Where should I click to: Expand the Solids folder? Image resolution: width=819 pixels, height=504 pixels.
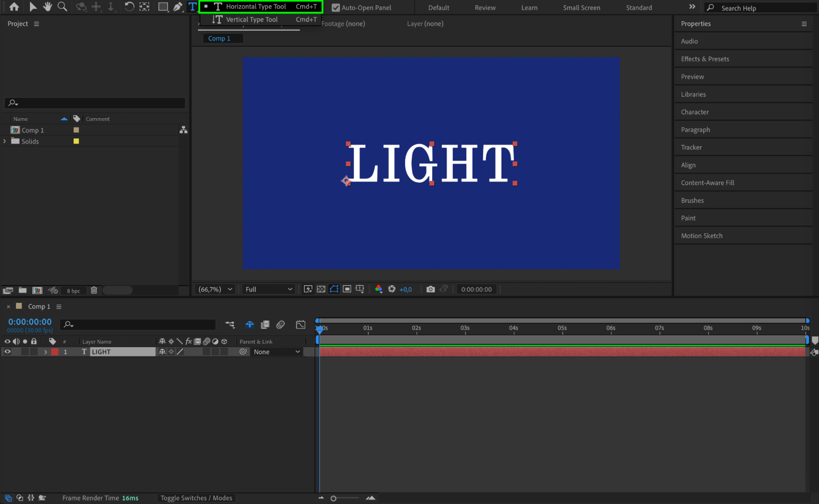coord(5,141)
